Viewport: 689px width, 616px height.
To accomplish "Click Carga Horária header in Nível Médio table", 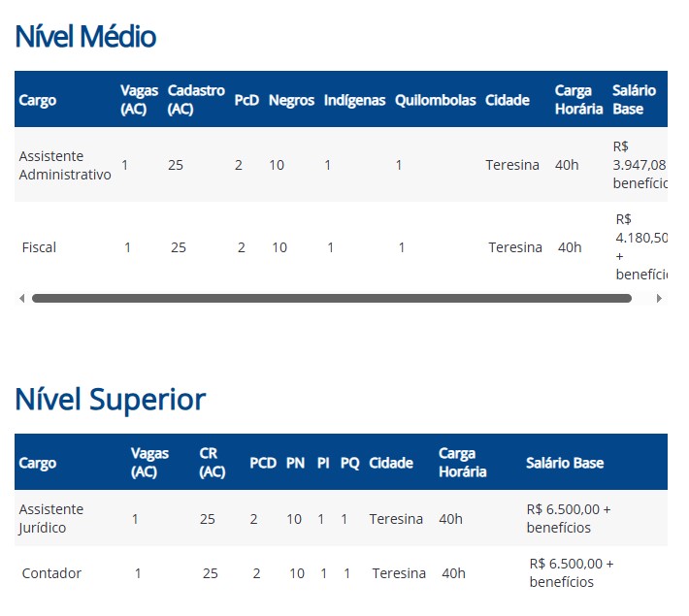I will [573, 100].
